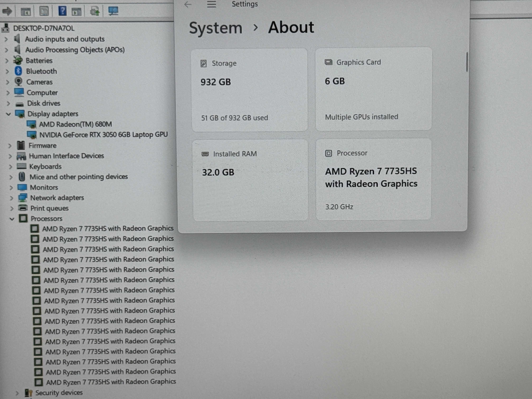
Task: Click the Network adapters icon
Action: click(x=23, y=198)
